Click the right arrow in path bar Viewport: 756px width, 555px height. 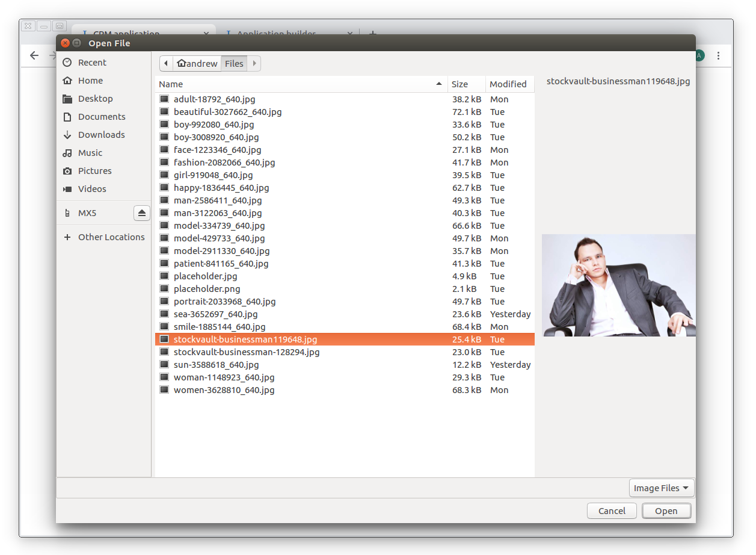(254, 63)
